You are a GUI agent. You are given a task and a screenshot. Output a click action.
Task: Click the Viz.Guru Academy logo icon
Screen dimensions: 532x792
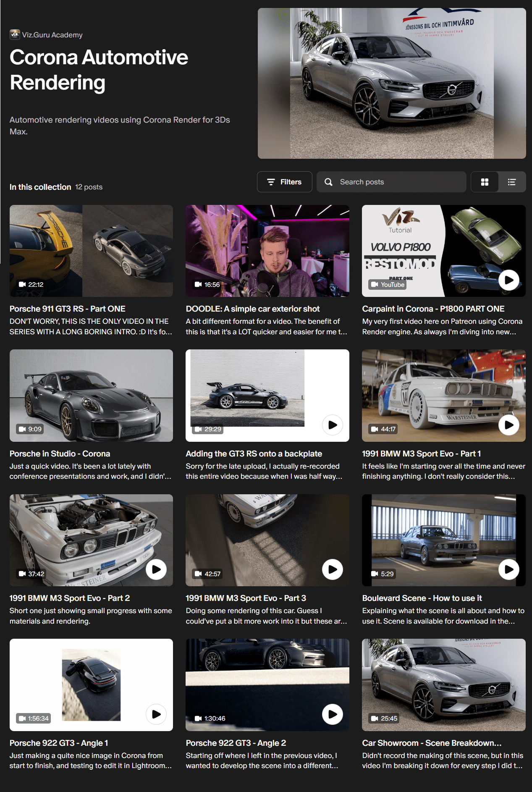pyautogui.click(x=15, y=34)
